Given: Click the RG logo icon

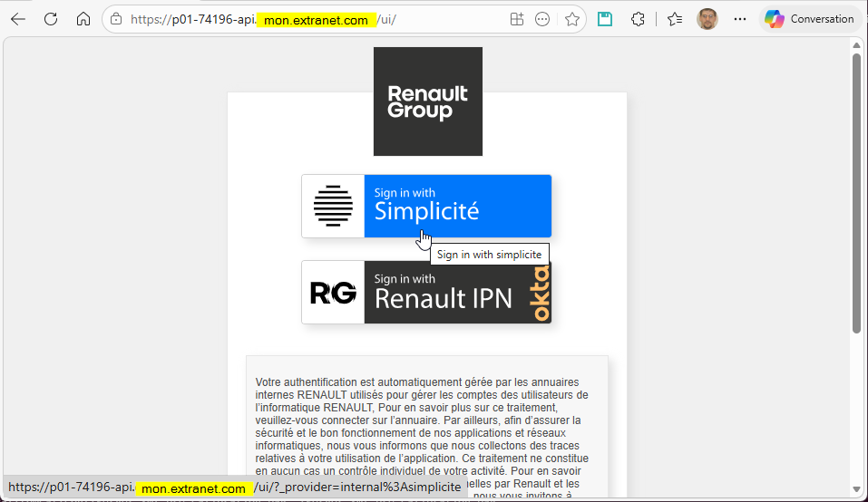Looking at the screenshot, I should click(333, 293).
